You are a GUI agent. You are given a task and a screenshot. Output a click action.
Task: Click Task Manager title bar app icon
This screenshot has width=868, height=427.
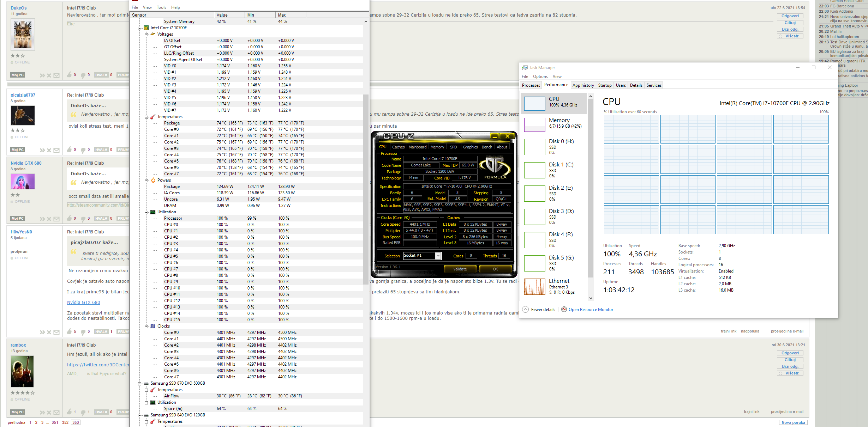coord(525,68)
